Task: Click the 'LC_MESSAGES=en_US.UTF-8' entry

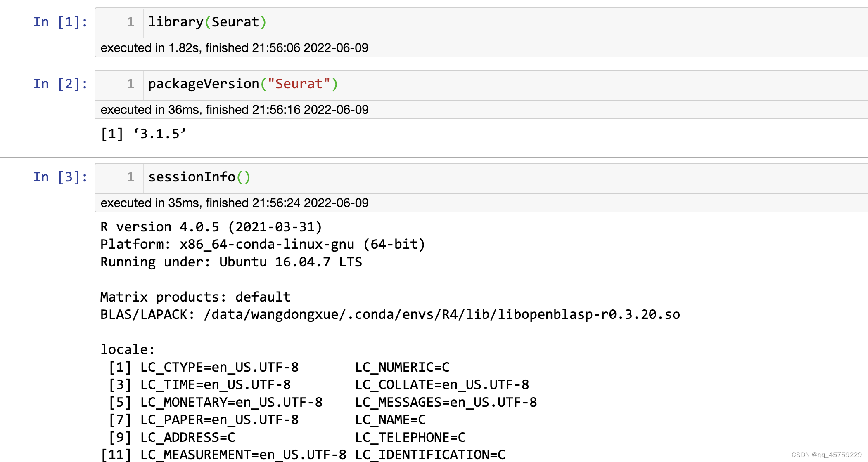Action: click(446, 402)
